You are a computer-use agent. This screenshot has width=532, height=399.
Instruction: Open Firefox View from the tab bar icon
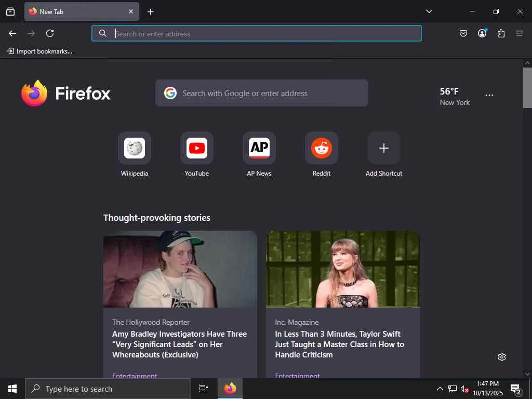coord(10,11)
